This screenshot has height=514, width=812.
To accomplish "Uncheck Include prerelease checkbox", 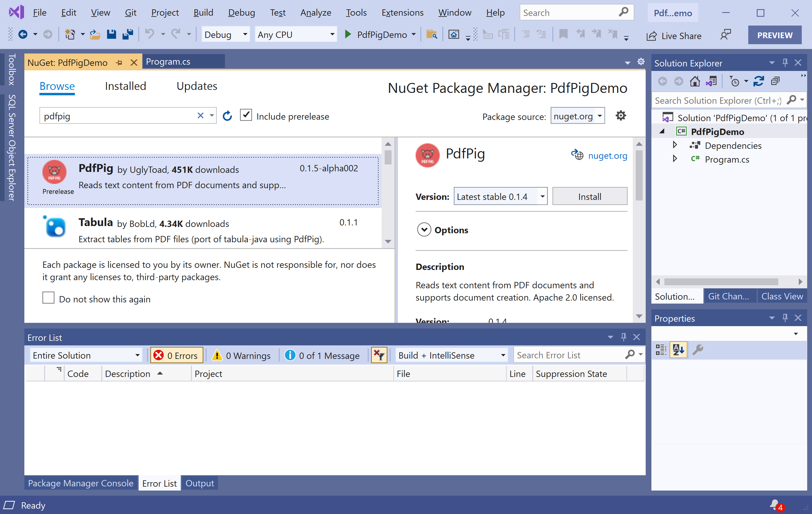I will point(246,115).
